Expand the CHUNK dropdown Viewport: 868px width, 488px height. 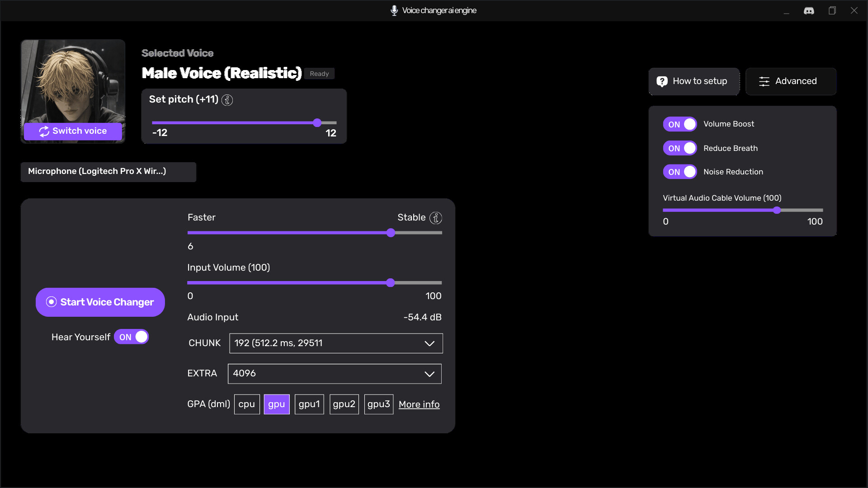pos(335,343)
